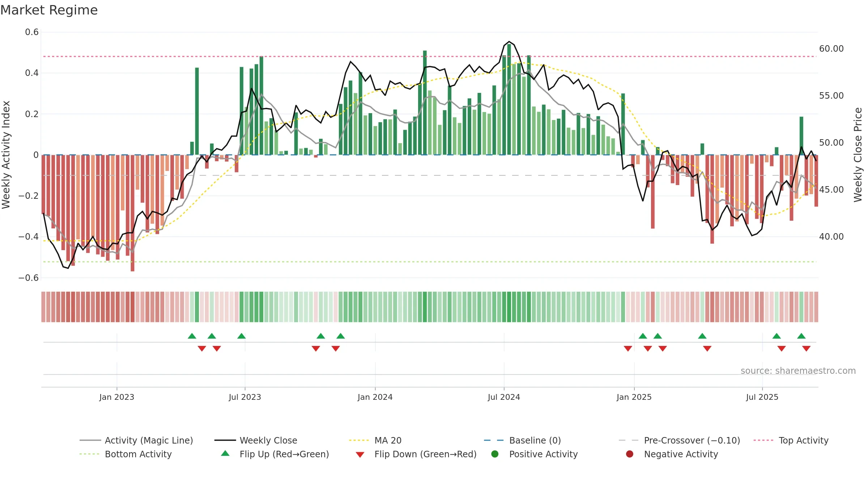Click the Jan 2023 x-axis label
Screen dimensions: 868x488
click(x=117, y=397)
